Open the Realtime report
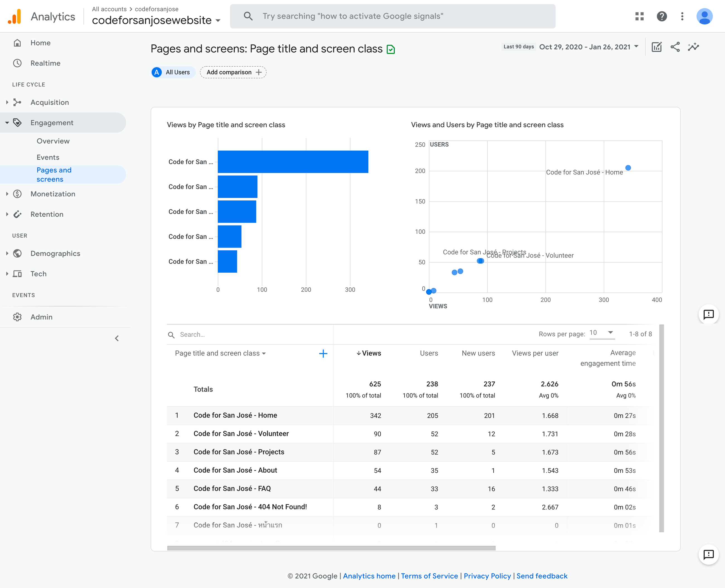Screen dimensions: 725x588 (x=45, y=63)
